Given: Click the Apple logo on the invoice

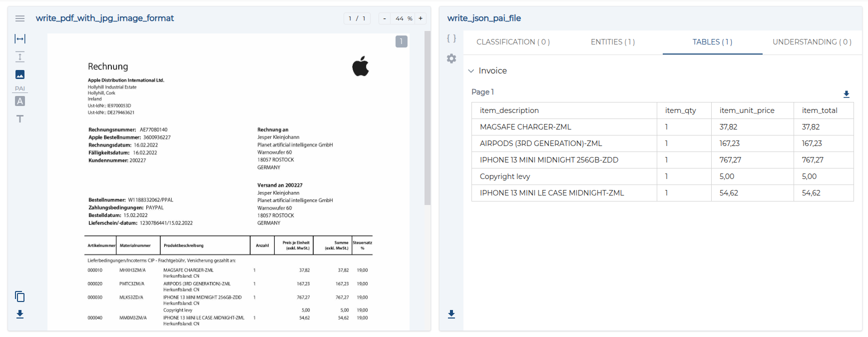Looking at the screenshot, I should [361, 66].
